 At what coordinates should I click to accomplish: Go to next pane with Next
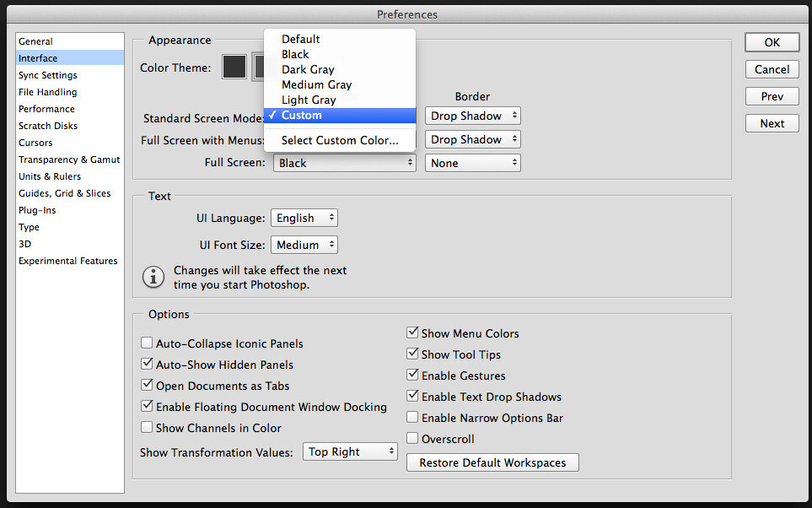(x=772, y=123)
